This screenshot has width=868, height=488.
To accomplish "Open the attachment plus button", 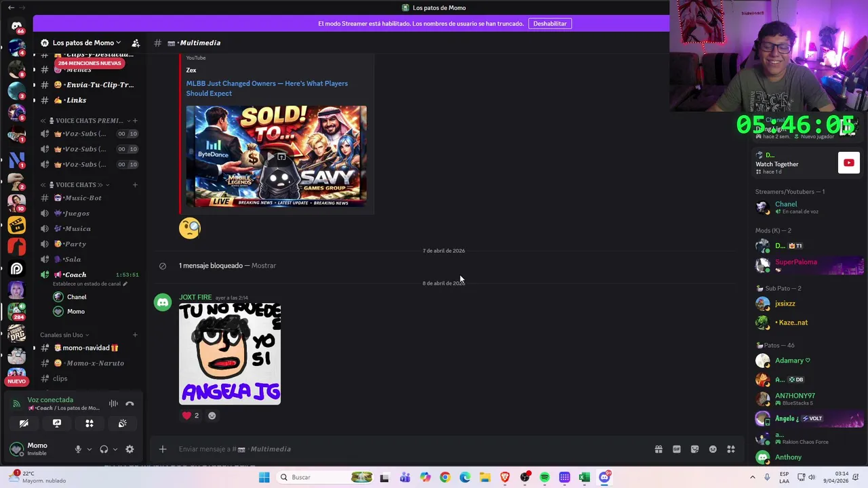I will [163, 449].
